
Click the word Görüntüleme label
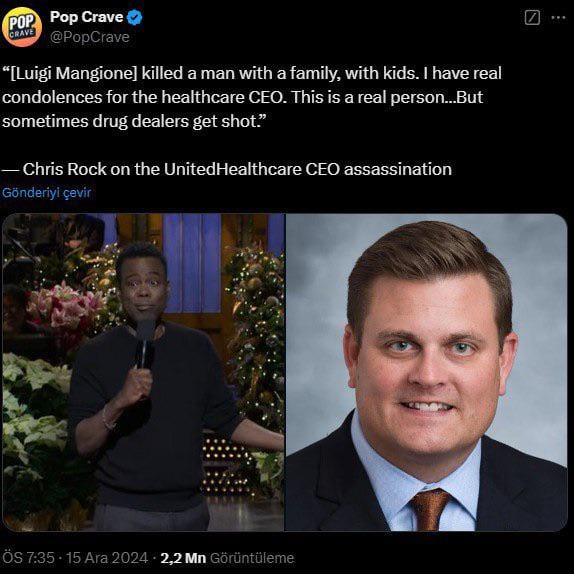click(x=252, y=558)
